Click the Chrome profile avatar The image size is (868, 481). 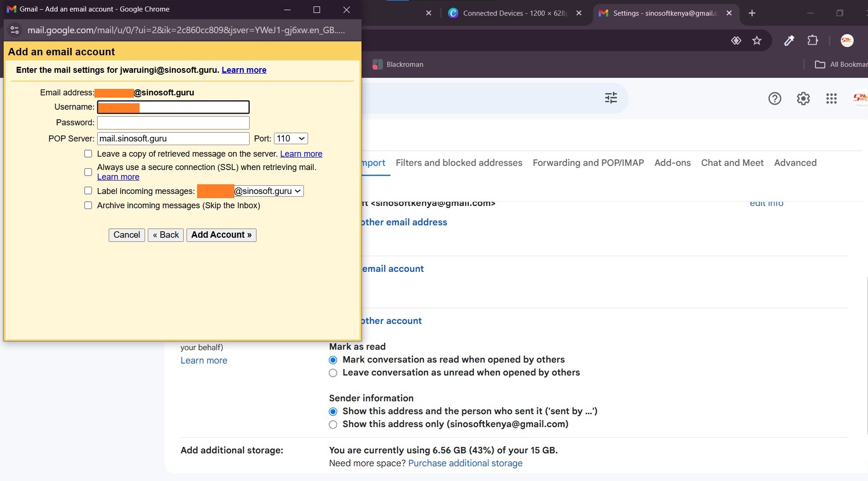(848, 41)
